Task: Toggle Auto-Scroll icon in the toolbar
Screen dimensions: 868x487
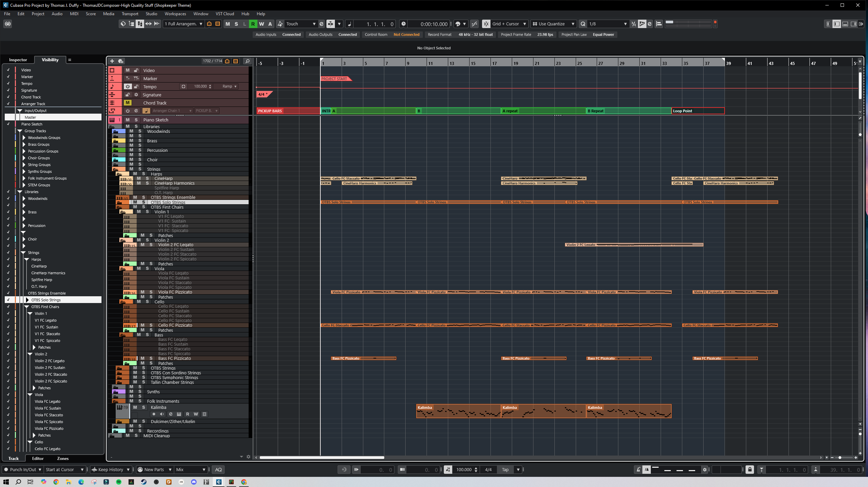Action: click(x=330, y=24)
